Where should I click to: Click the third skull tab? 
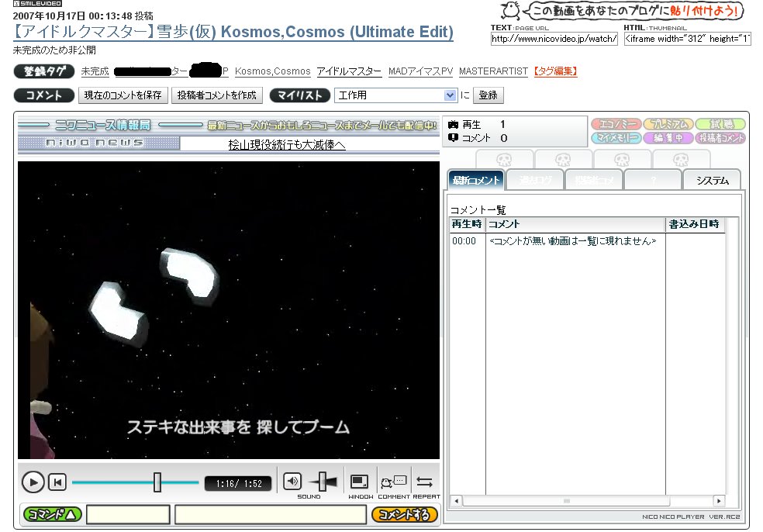(623, 160)
